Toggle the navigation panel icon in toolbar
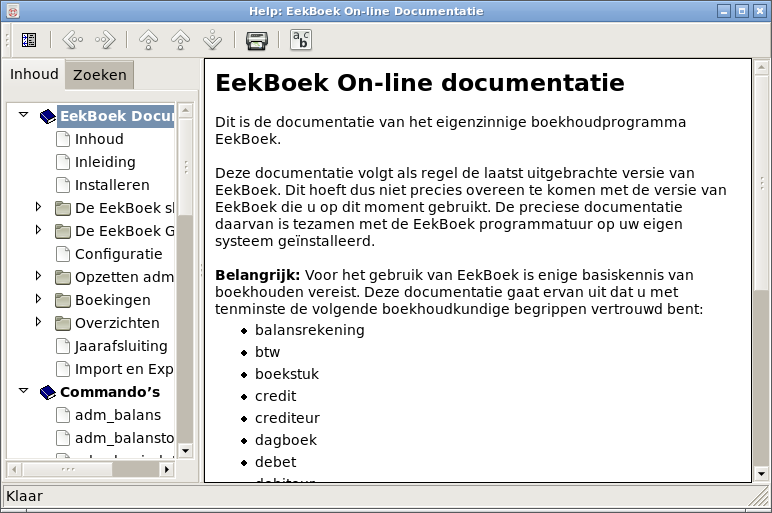 pyautogui.click(x=29, y=40)
